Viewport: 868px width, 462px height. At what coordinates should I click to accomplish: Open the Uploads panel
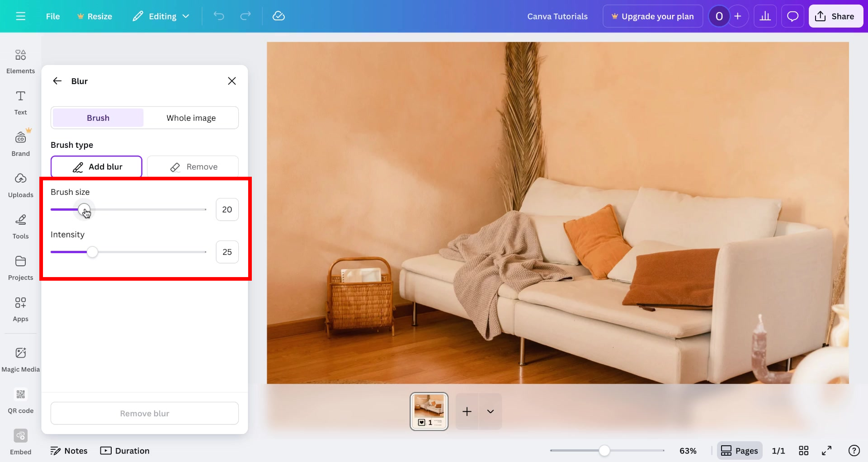(20, 184)
